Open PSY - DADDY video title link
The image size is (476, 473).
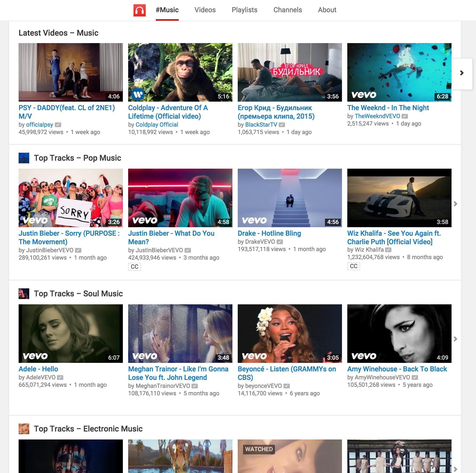point(67,112)
